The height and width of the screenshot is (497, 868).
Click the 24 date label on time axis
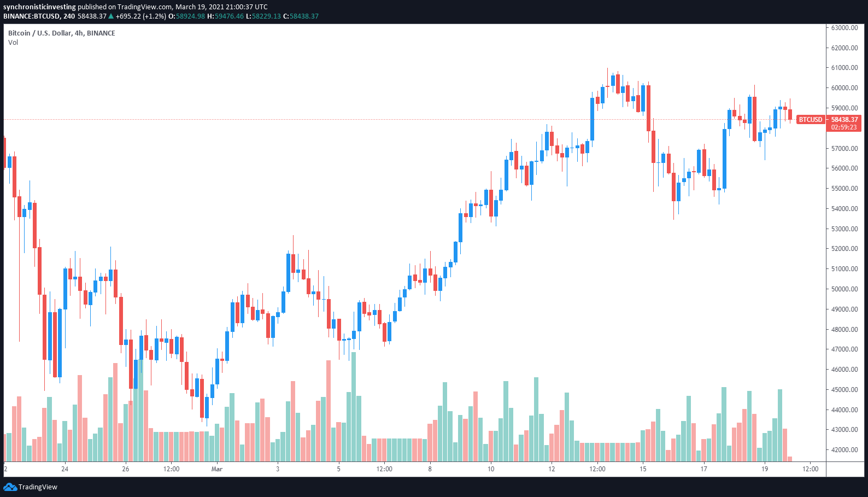pyautogui.click(x=64, y=469)
